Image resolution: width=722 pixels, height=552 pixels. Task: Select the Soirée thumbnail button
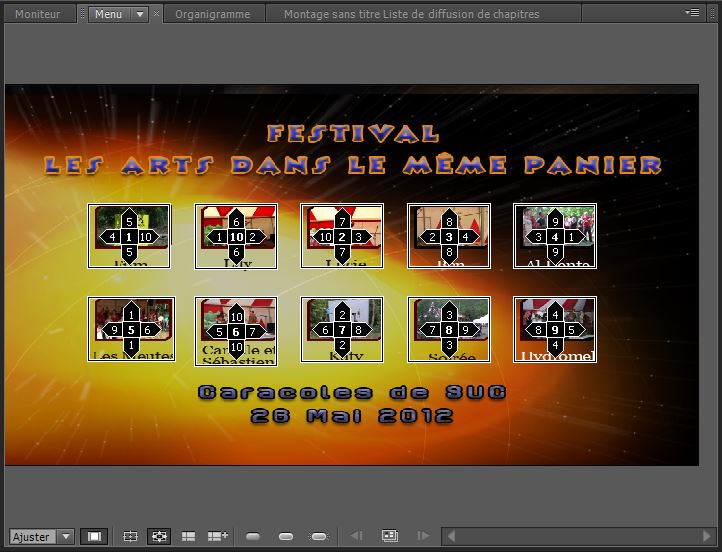click(449, 329)
